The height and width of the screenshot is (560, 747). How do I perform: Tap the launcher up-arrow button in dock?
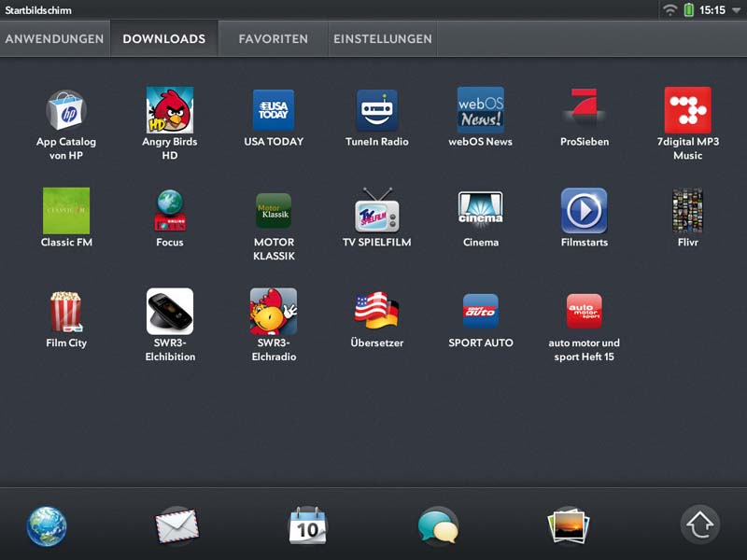click(x=699, y=525)
